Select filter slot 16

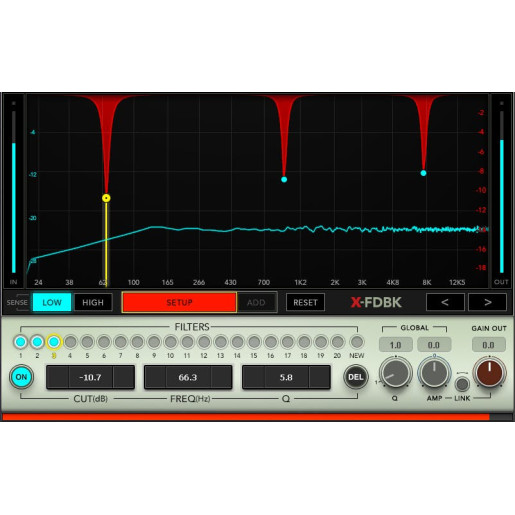point(271,342)
